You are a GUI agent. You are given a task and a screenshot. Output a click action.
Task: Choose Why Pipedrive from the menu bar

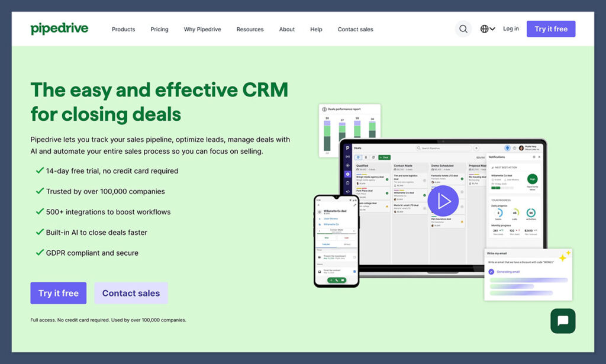click(202, 29)
